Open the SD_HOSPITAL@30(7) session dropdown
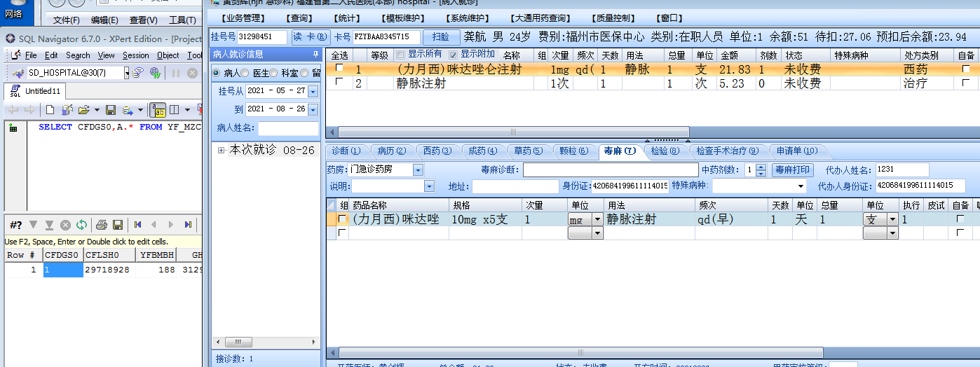The height and width of the screenshot is (367, 980). (127, 73)
